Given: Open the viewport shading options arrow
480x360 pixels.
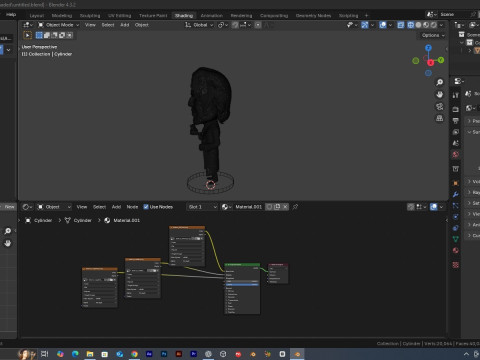Looking at the screenshot, I should click(442, 25).
